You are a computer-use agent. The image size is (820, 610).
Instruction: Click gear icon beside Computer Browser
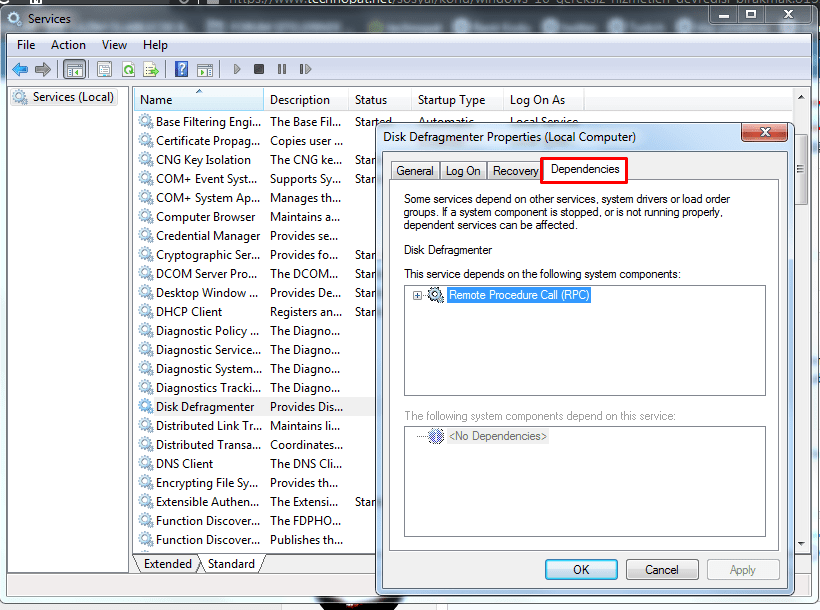tap(146, 217)
